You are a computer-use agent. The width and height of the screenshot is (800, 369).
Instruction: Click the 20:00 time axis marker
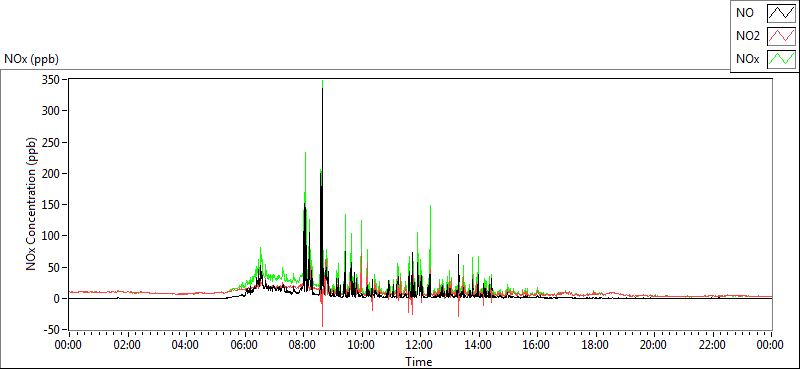pos(654,345)
